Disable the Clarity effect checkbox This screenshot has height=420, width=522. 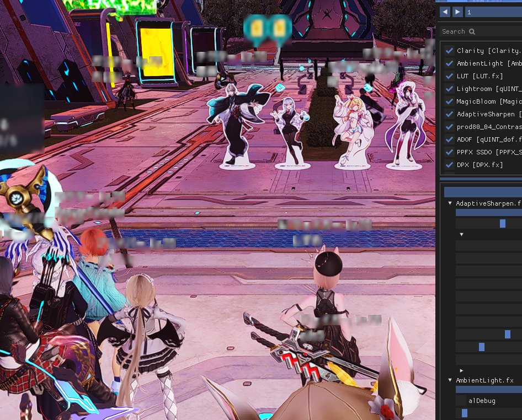point(449,51)
